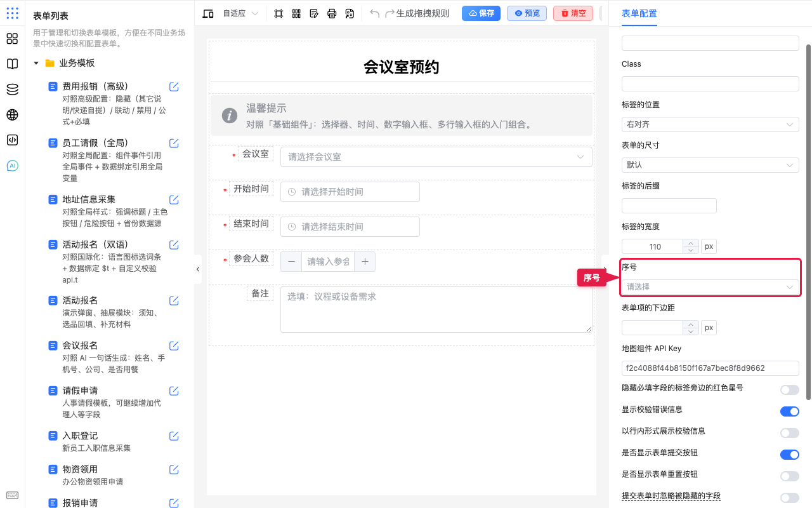This screenshot has width=812, height=508.
Task: Click the globe icon in left sidebar
Action: tap(12, 115)
